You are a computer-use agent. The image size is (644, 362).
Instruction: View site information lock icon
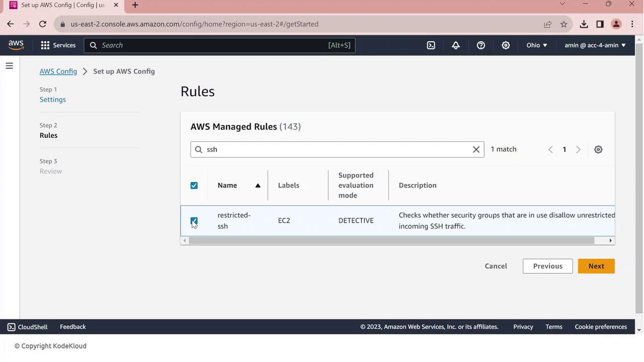tap(62, 24)
